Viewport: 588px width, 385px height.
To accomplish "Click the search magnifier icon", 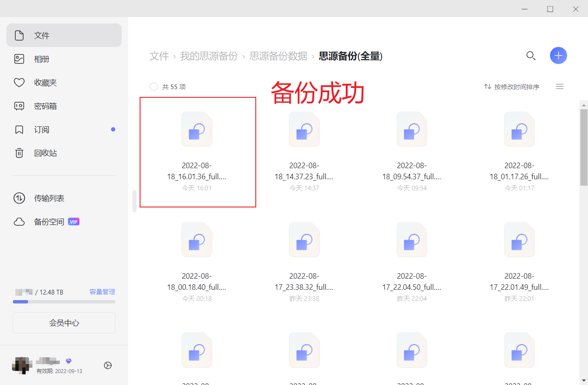I will tap(531, 55).
